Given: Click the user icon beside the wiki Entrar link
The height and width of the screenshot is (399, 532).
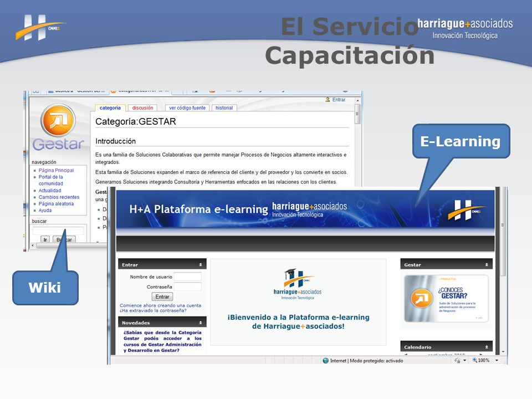Looking at the screenshot, I should pos(328,100).
